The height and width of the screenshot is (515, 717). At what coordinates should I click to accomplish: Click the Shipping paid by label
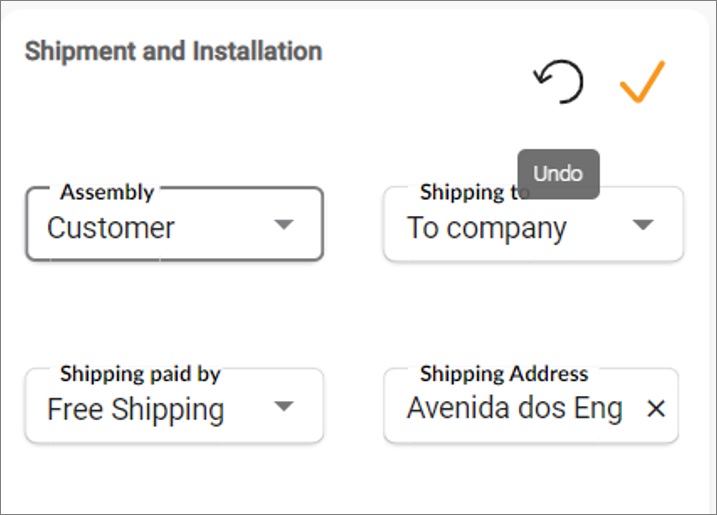[x=140, y=374]
